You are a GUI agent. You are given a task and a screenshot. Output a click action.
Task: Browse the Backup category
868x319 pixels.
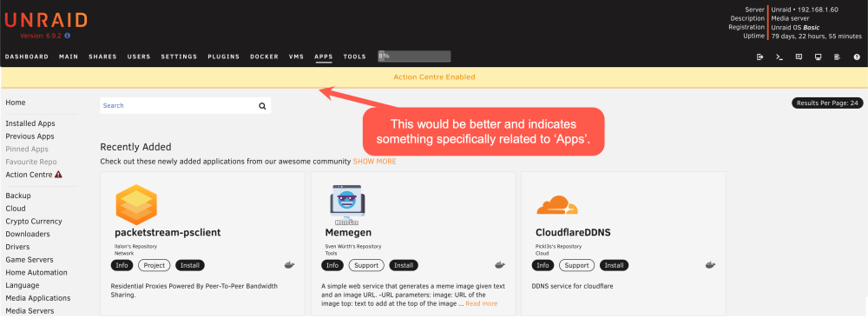pyautogui.click(x=18, y=196)
